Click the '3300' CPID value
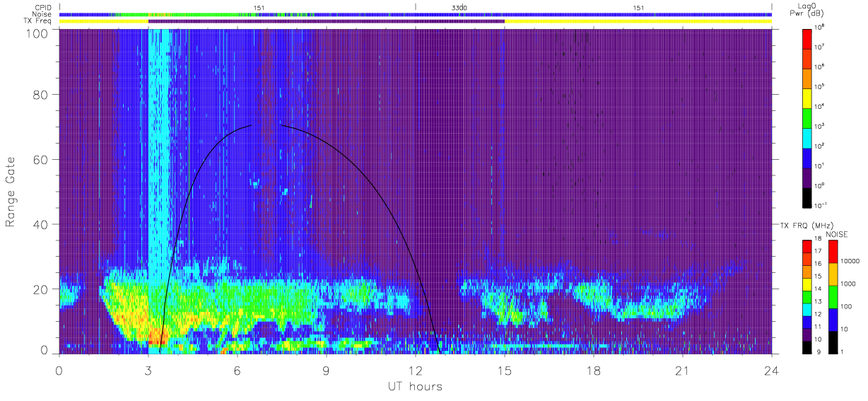This screenshot has height=401, width=868. (459, 7)
